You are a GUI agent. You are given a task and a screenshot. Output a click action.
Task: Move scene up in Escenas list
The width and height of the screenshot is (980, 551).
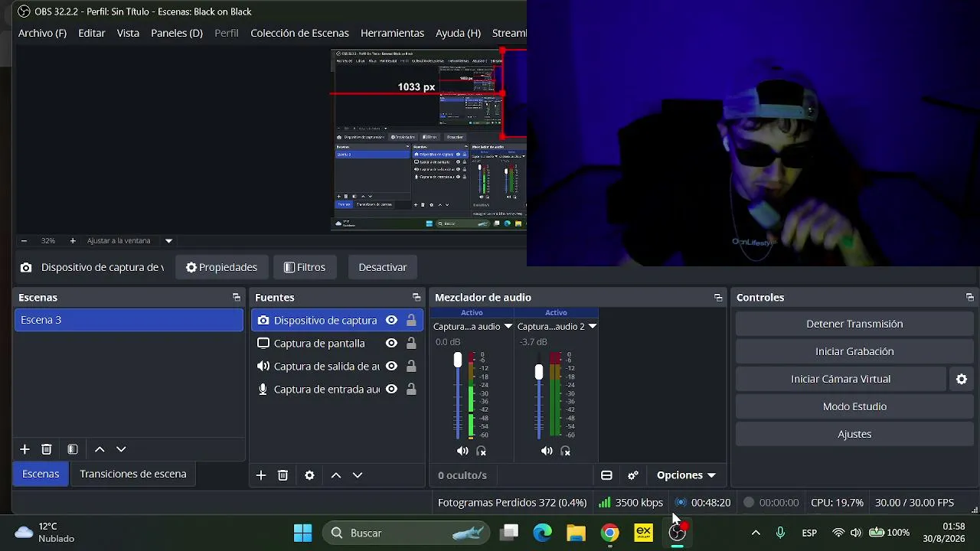[x=100, y=449]
